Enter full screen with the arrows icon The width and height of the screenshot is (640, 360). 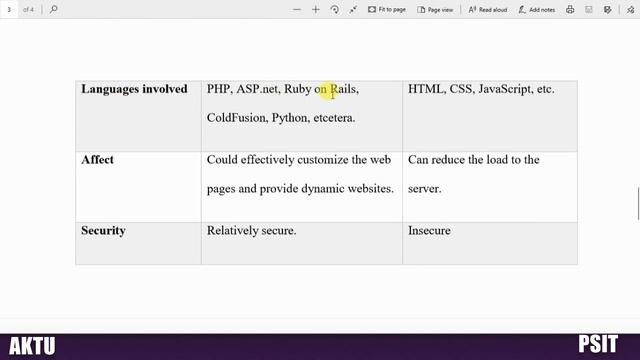pyautogui.click(x=353, y=9)
